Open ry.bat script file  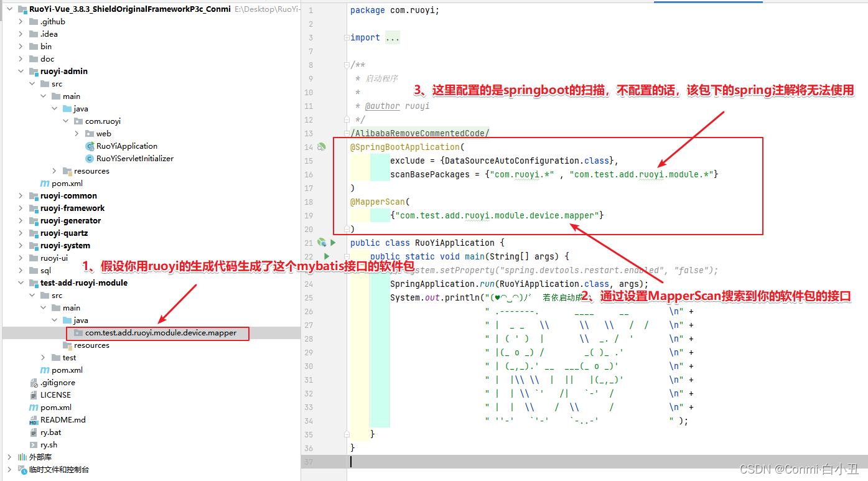tap(51, 432)
